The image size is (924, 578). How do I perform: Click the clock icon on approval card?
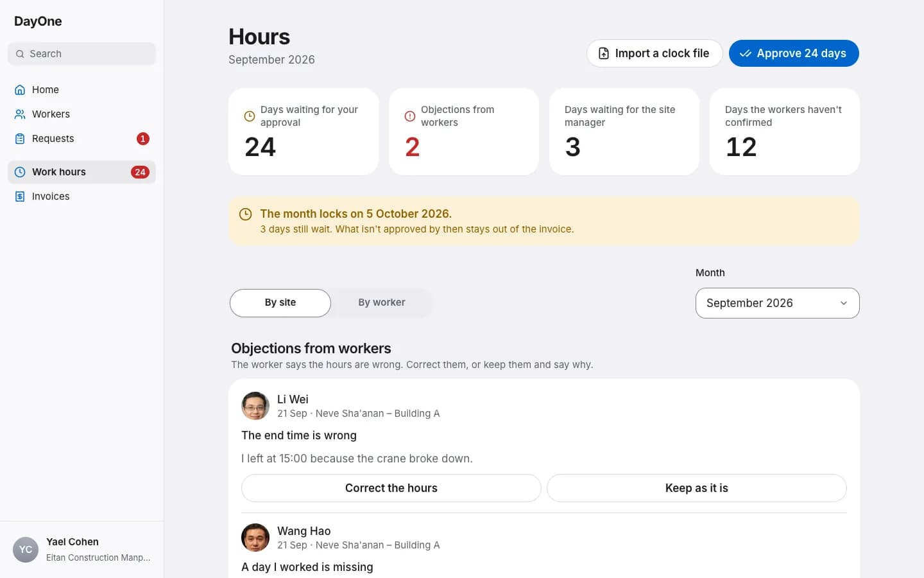(x=250, y=116)
